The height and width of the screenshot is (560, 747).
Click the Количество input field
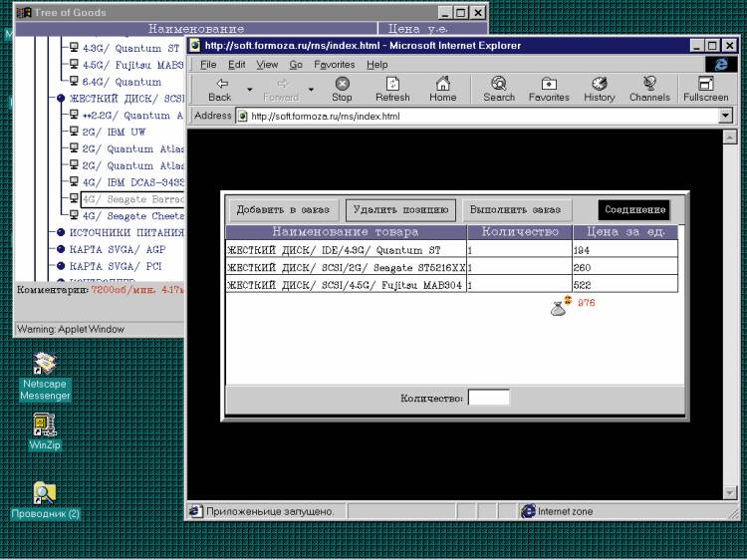pyautogui.click(x=488, y=398)
